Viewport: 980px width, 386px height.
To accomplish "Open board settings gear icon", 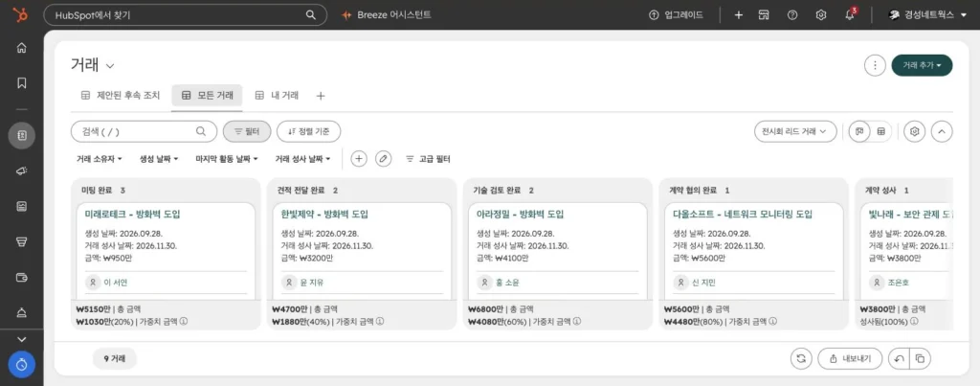I will click(x=914, y=131).
